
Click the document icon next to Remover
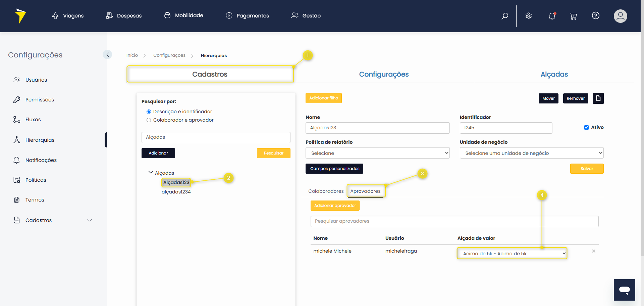(x=598, y=98)
